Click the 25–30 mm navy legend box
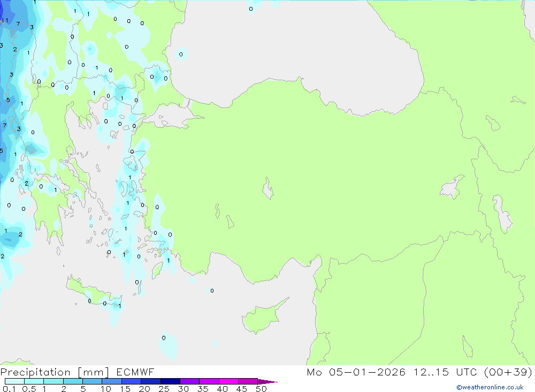Viewport: 535px width, 392px height. (x=170, y=381)
